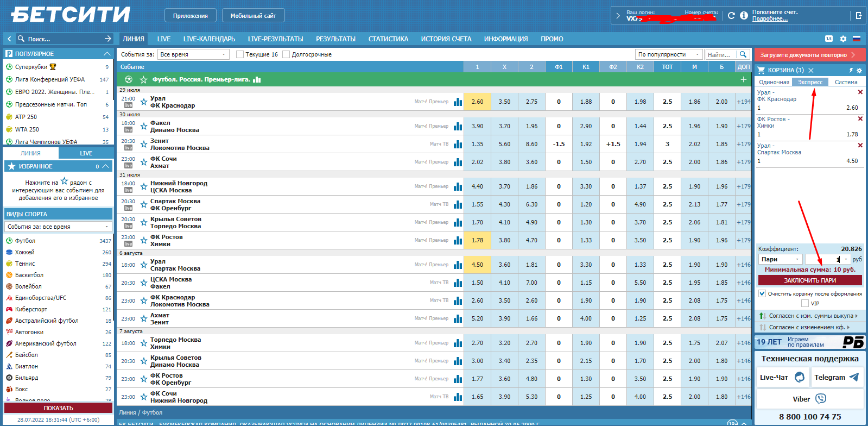
Task: Click the refresh balance icon in header
Action: pos(731,16)
